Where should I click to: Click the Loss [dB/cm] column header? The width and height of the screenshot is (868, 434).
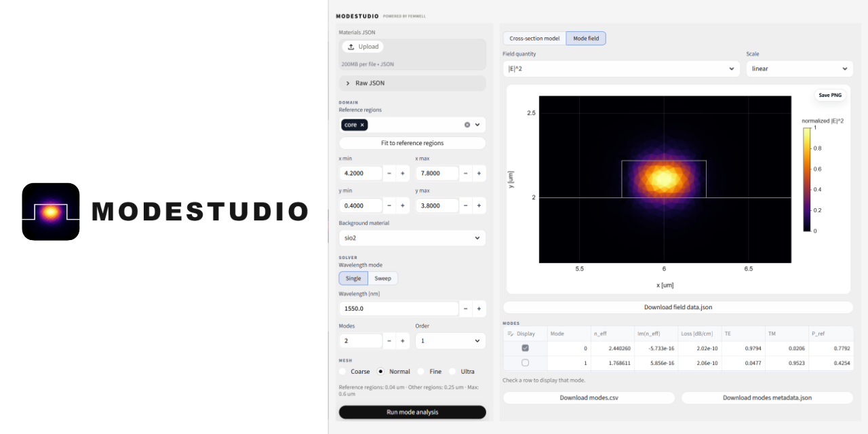tap(701, 334)
